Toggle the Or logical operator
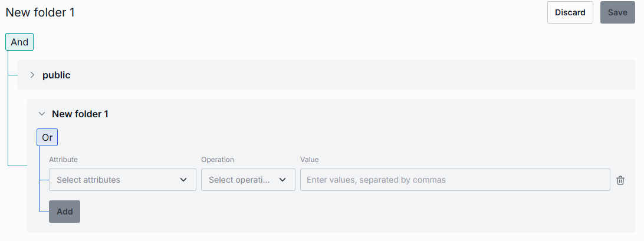 47,137
